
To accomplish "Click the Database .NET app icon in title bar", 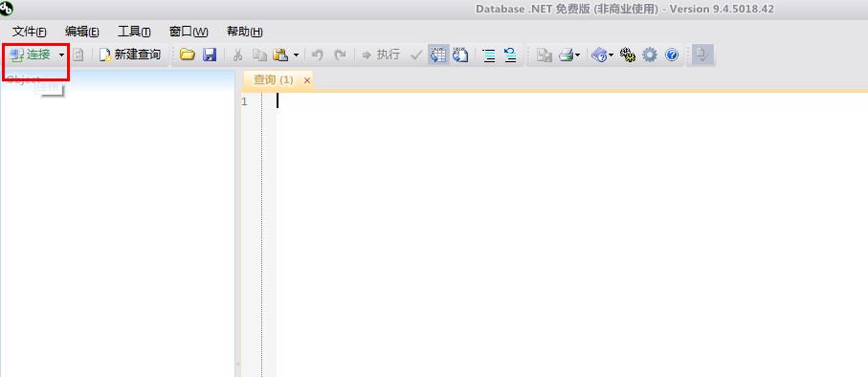I will [x=7, y=9].
